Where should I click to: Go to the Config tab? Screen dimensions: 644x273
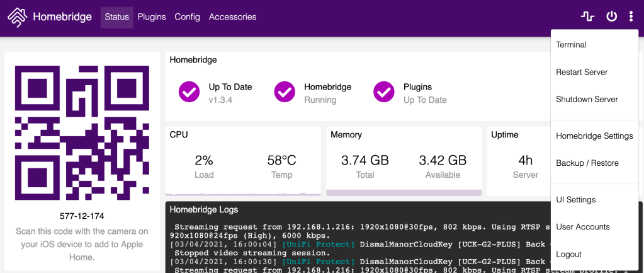pyautogui.click(x=187, y=17)
